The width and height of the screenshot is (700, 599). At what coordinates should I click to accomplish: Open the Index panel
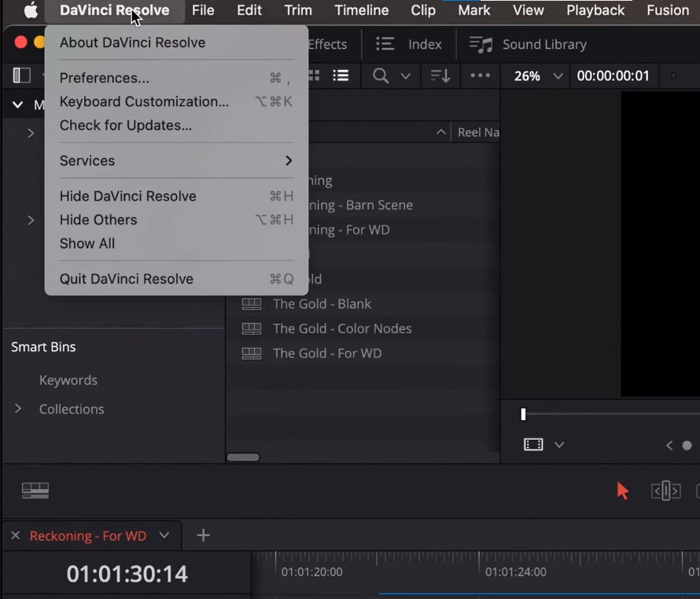[x=408, y=44]
